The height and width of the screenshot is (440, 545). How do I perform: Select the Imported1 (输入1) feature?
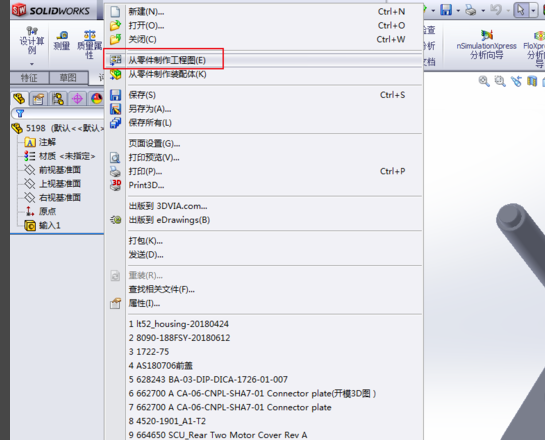[42, 226]
